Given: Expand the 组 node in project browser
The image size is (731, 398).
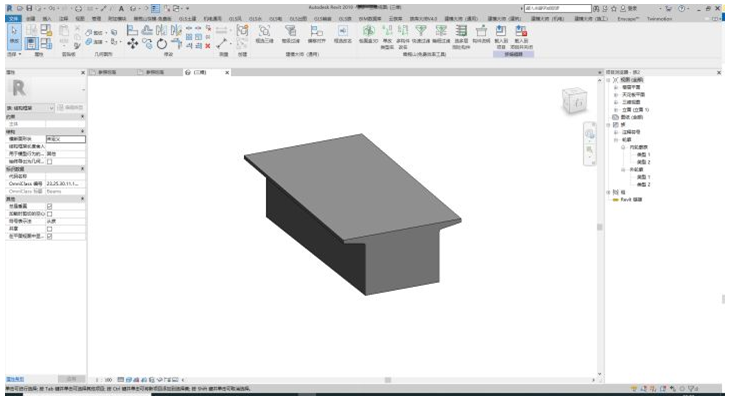Looking at the screenshot, I should pos(608,192).
